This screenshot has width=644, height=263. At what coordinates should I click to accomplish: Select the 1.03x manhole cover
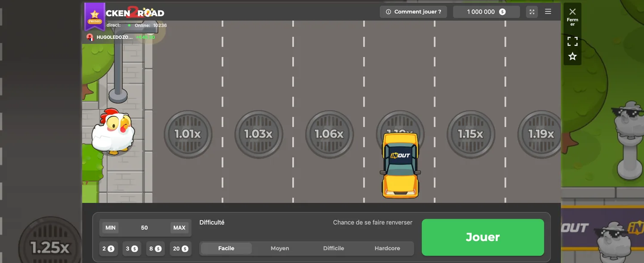pos(258,134)
